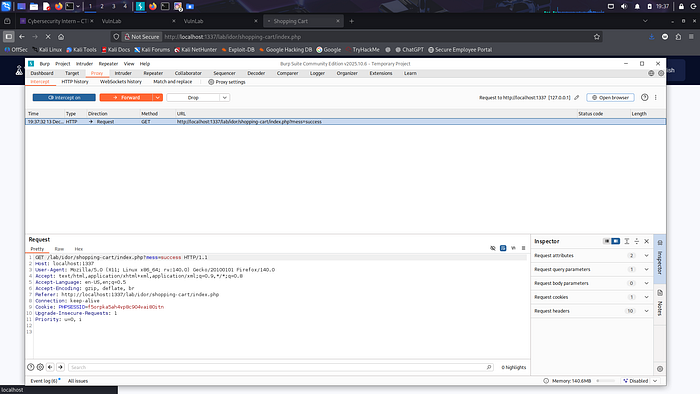The height and width of the screenshot is (394, 700).
Task: Open the Dashboard tab
Action: 42,73
